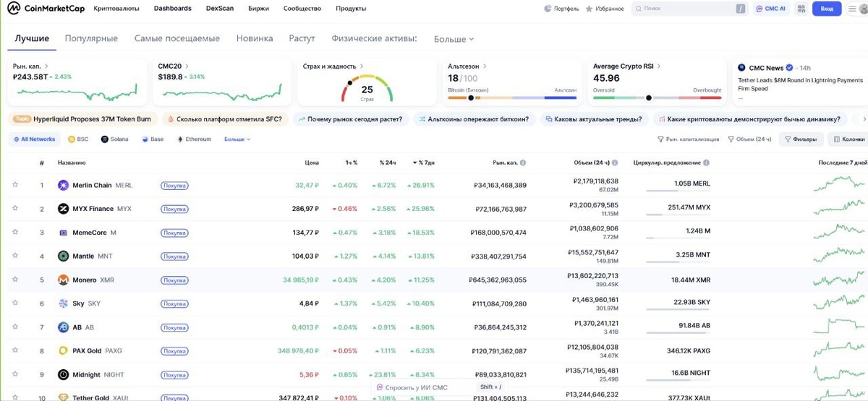Expand Альтсезон card
868x401 pixels.
tap(467, 66)
